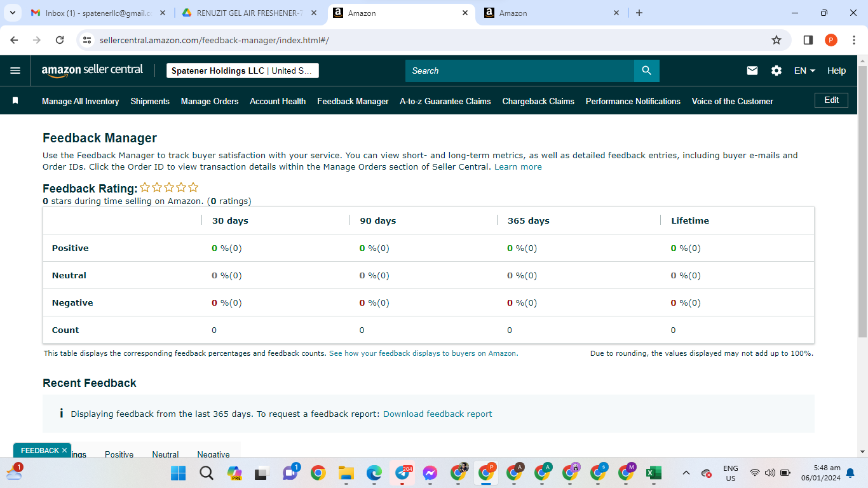Screen dimensions: 868x488
Task: Select the Negative feedback tab
Action: [x=214, y=454]
